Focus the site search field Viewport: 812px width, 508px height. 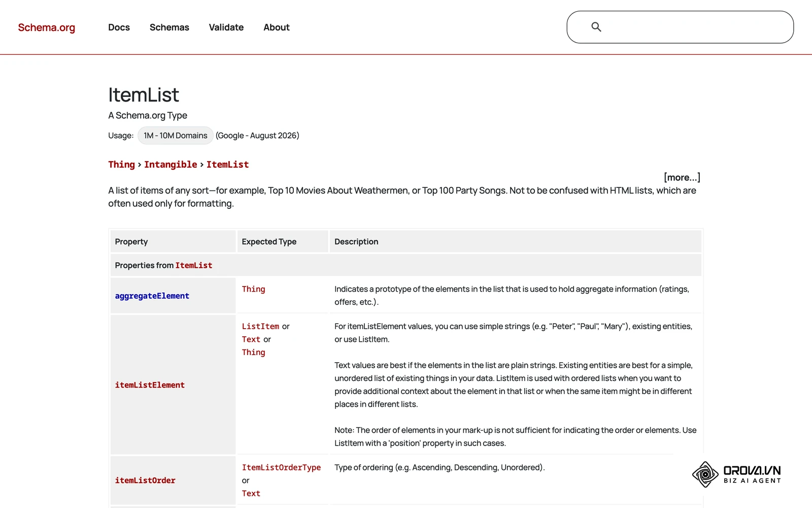[x=680, y=27]
